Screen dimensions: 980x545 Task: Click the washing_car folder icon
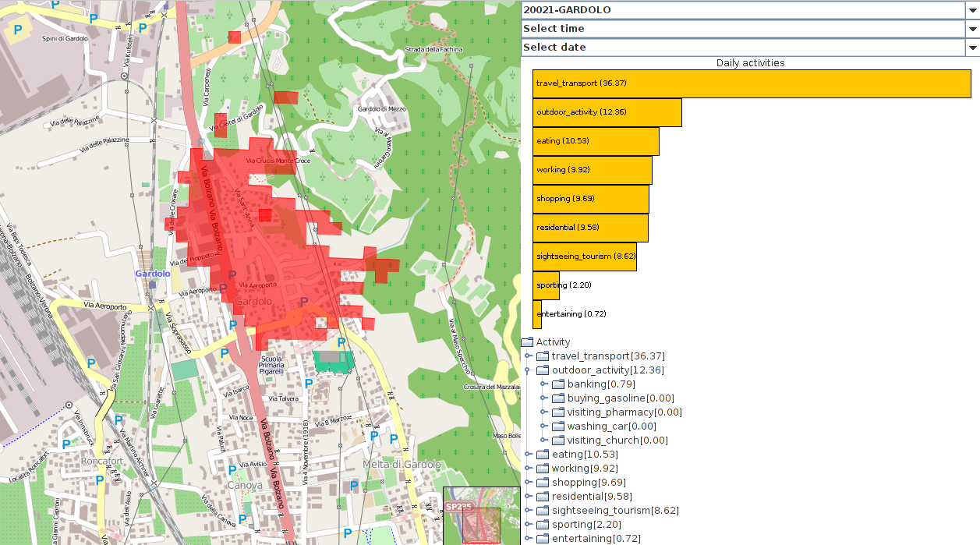[558, 426]
